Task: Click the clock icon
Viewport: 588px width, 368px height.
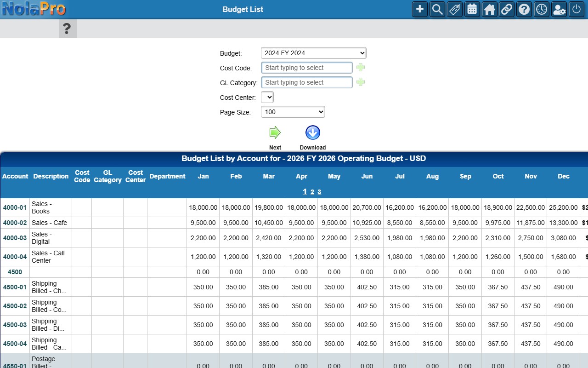Action: (x=542, y=9)
